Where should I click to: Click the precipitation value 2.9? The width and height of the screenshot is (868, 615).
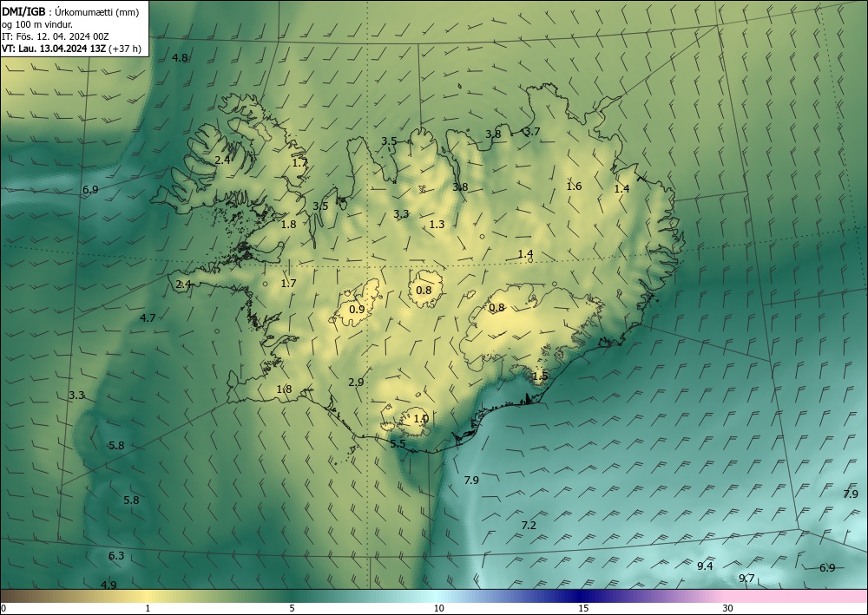(x=356, y=383)
